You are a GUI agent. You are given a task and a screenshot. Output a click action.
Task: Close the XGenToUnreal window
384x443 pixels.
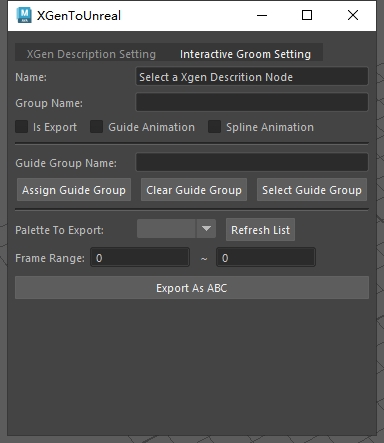tap(353, 15)
